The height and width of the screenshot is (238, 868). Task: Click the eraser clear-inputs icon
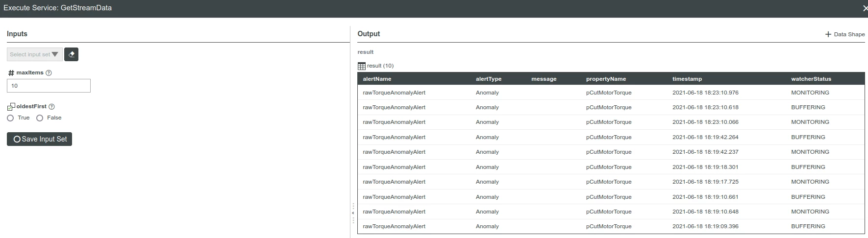(71, 54)
